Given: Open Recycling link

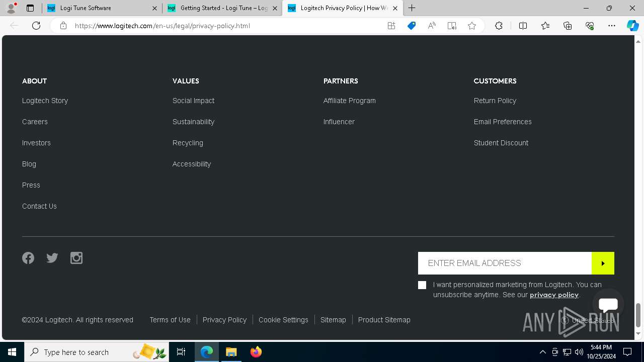Looking at the screenshot, I should 188,143.
